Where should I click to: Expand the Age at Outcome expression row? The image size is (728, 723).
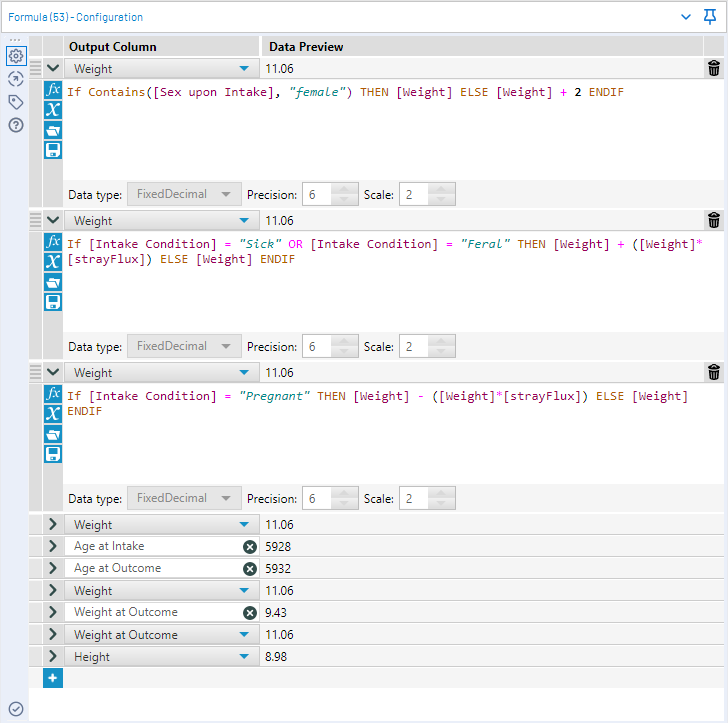[x=53, y=568]
